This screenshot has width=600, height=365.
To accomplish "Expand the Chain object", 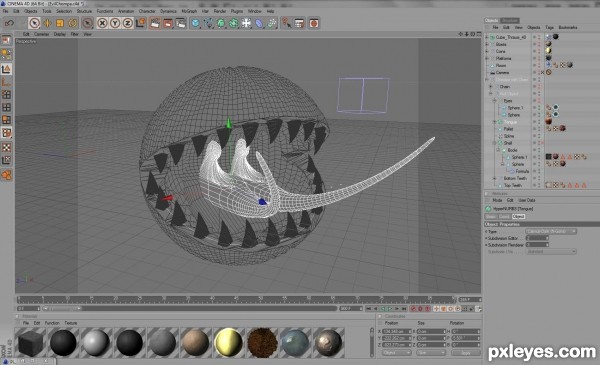I will (x=491, y=86).
